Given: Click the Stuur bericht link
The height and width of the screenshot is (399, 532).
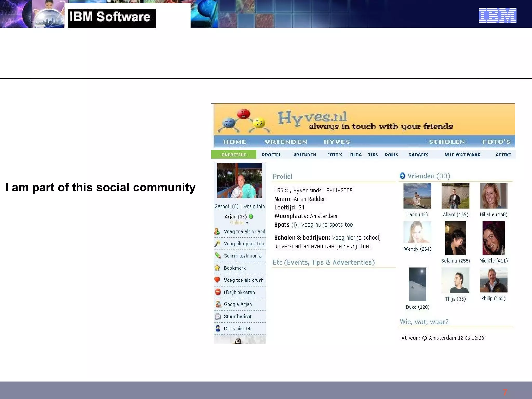Looking at the screenshot, I should (238, 316).
